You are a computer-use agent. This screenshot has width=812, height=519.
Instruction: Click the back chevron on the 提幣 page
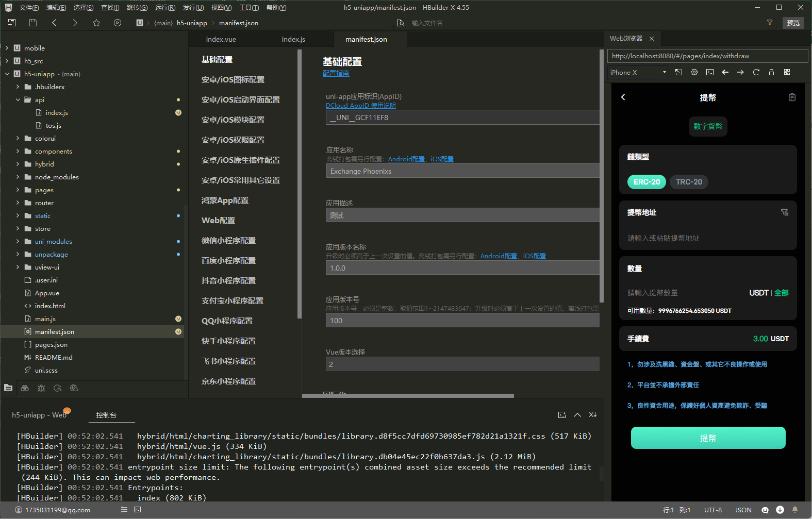point(623,97)
